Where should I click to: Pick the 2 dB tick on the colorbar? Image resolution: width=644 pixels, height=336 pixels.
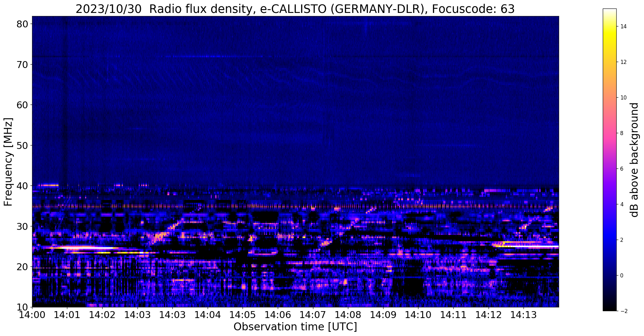click(x=621, y=240)
